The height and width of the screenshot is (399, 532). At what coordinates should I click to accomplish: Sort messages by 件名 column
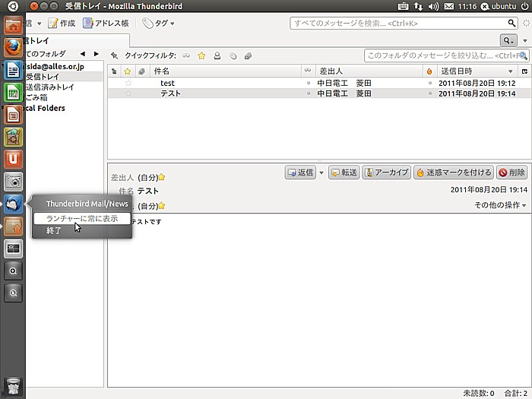point(225,71)
